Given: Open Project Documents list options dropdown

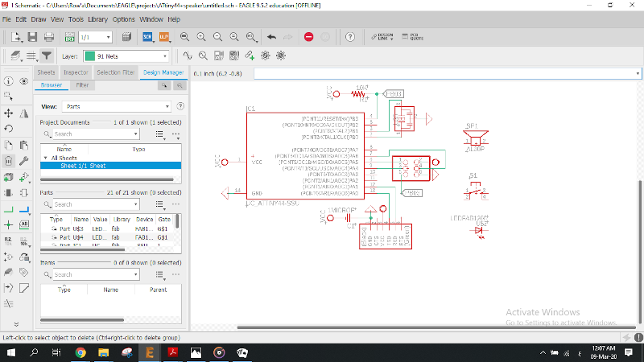Looking at the screenshot, I should pyautogui.click(x=160, y=134).
